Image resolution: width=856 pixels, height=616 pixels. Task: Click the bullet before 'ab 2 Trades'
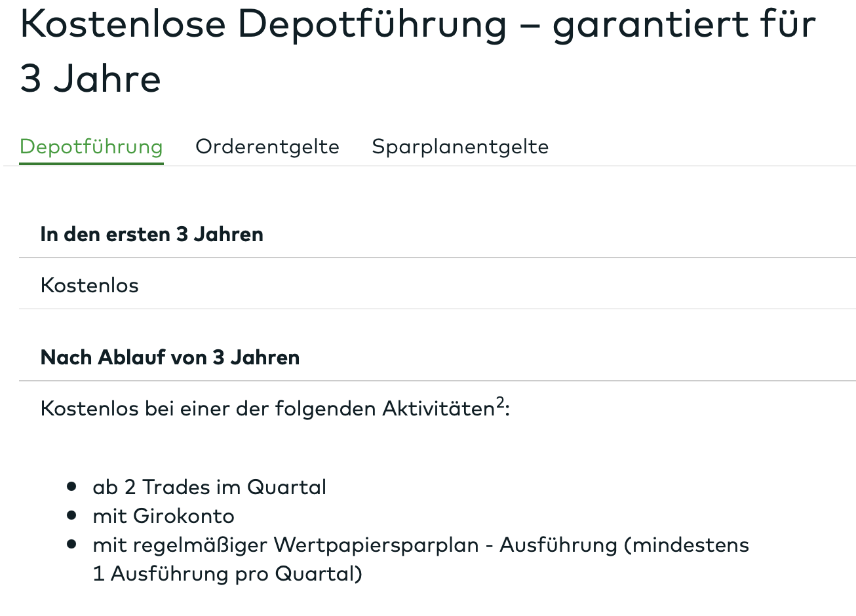point(72,486)
